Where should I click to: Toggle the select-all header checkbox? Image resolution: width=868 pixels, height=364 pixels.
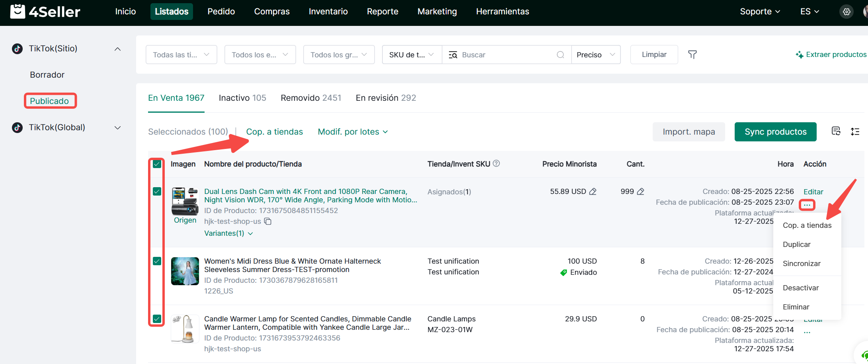(x=157, y=164)
